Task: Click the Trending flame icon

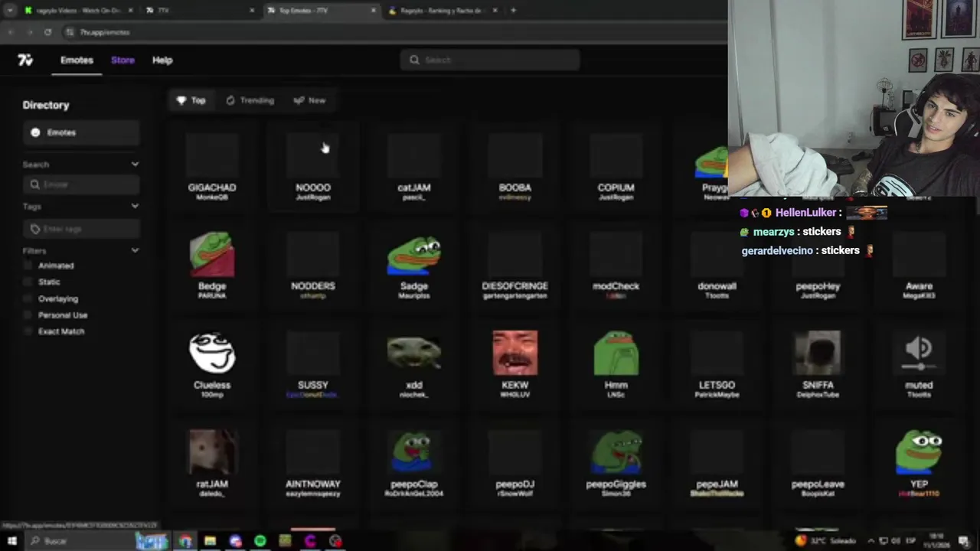Action: 230,100
